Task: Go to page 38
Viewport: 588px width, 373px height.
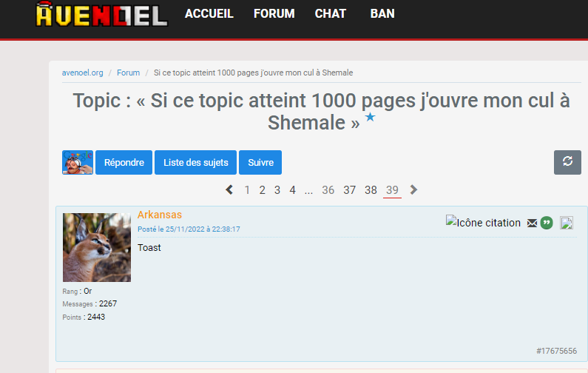Action: click(x=371, y=190)
